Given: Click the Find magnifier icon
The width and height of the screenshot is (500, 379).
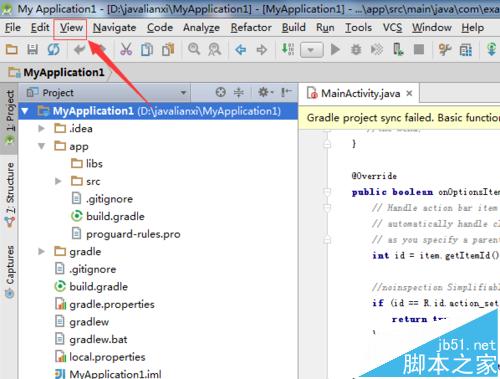Looking at the screenshot, I should click(194, 49).
